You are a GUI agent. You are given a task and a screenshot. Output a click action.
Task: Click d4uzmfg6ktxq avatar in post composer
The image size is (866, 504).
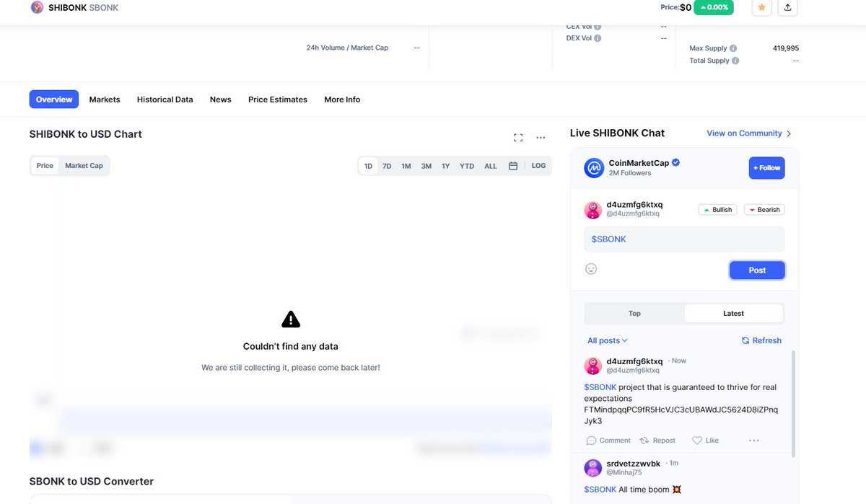pyautogui.click(x=592, y=210)
